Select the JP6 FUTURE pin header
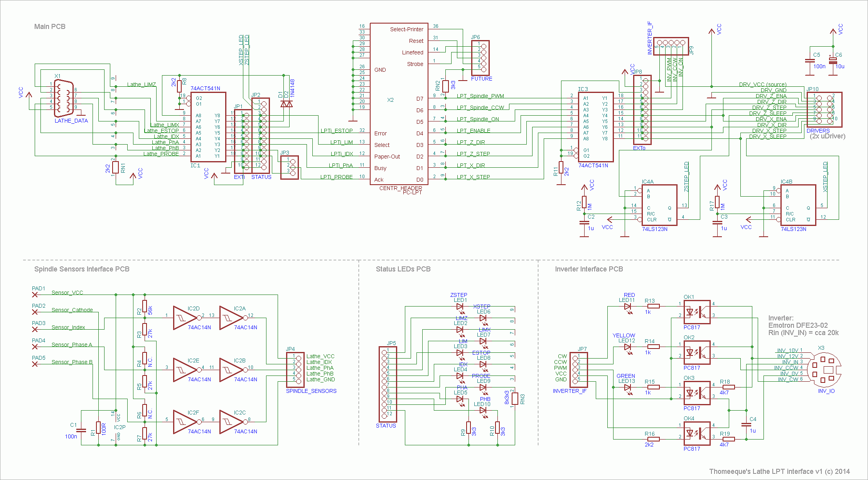This screenshot has width=868, height=480. pyautogui.click(x=480, y=58)
